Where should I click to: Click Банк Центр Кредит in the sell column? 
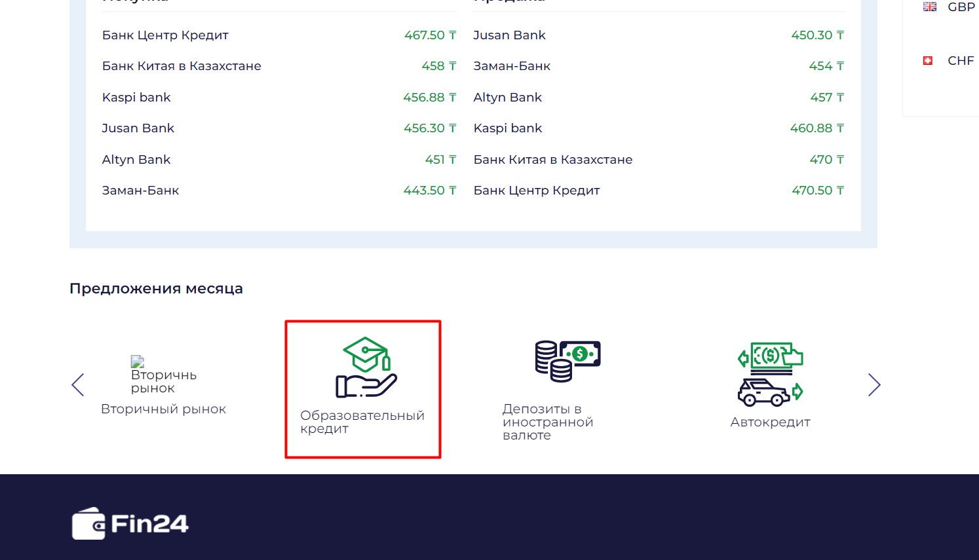(x=537, y=191)
